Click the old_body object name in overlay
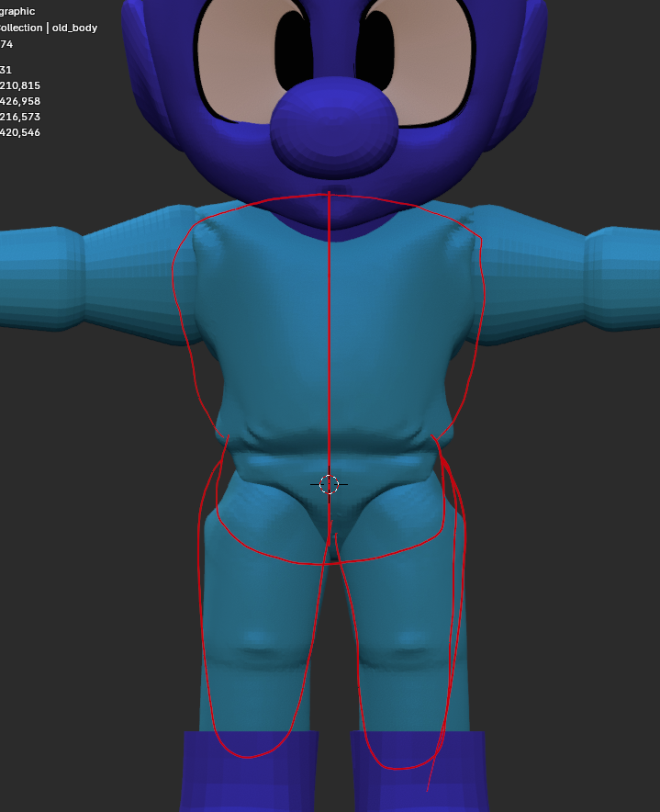Image resolution: width=660 pixels, height=812 pixels. coord(75,28)
